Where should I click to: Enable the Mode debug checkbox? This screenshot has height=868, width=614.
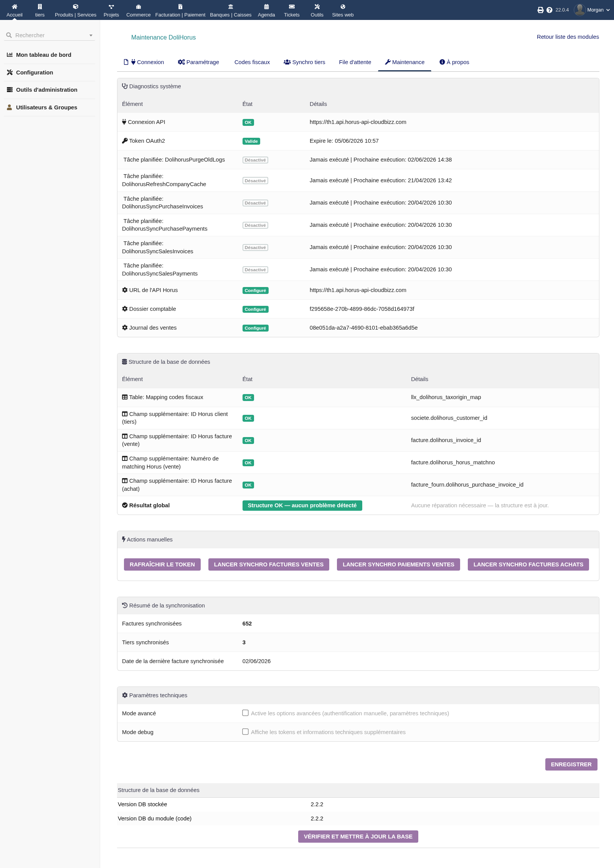point(246,732)
